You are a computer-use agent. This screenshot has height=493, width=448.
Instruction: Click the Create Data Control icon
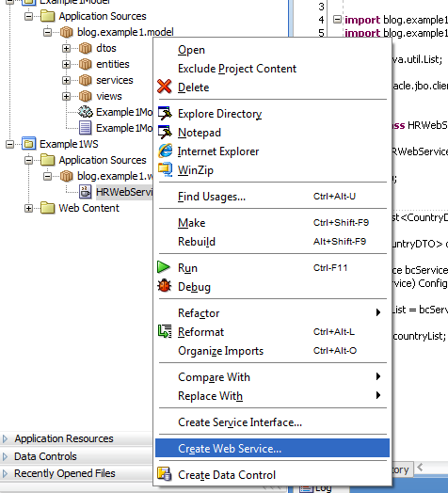[165, 474]
